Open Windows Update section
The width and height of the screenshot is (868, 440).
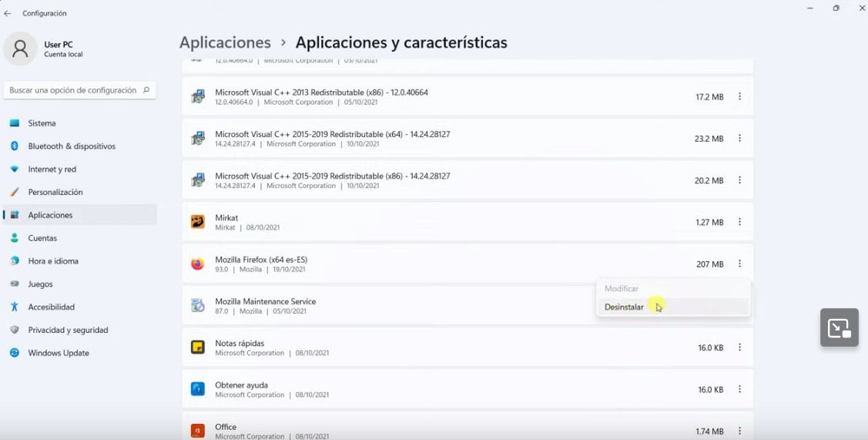pos(80,353)
